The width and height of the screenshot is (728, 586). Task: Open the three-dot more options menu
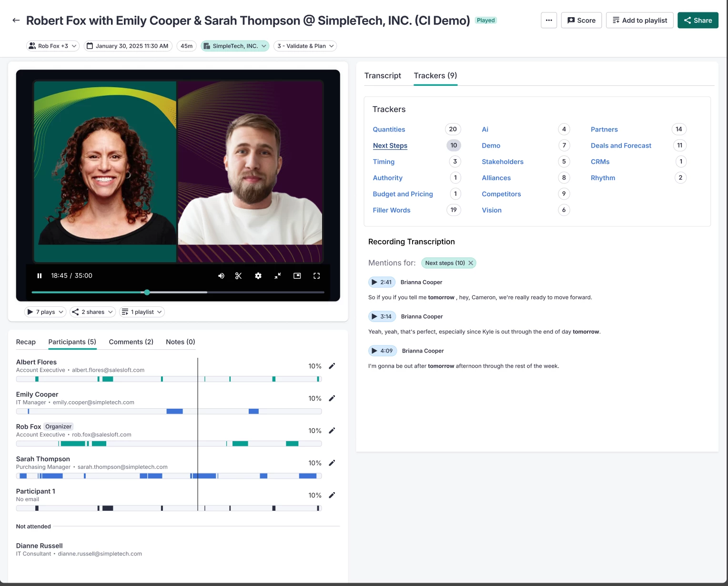pyautogui.click(x=549, y=20)
